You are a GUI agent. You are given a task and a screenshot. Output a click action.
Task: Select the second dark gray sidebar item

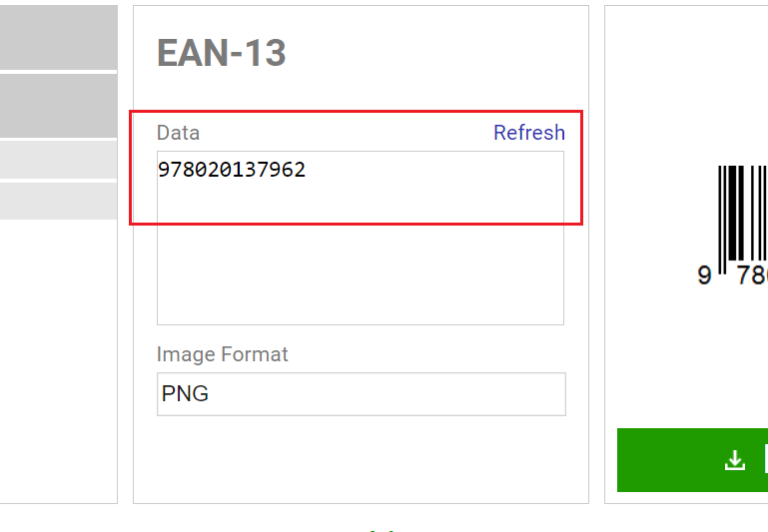pos(58,106)
